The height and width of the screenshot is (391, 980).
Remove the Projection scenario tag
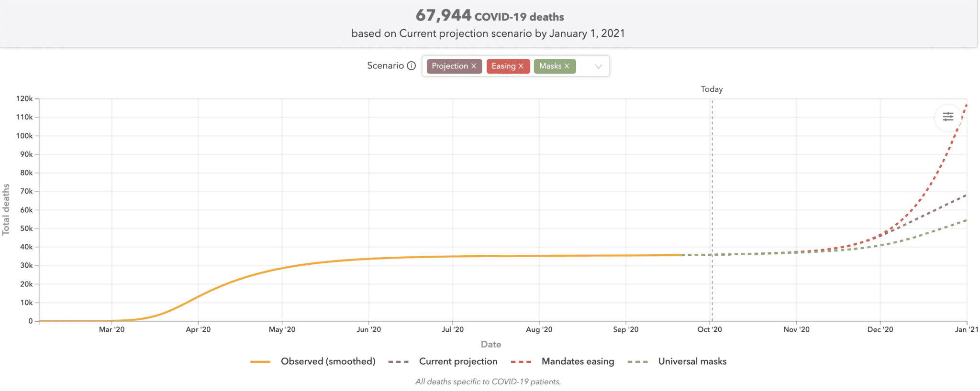point(474,66)
